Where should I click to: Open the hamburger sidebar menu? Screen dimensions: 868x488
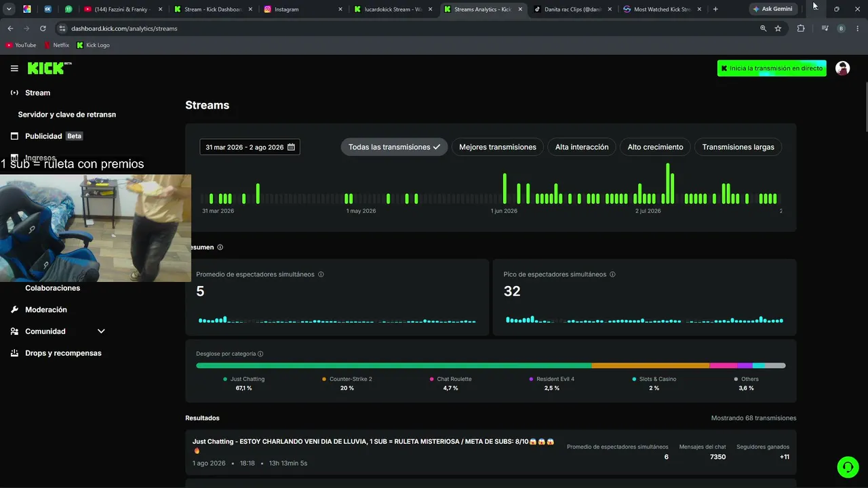tap(14, 68)
